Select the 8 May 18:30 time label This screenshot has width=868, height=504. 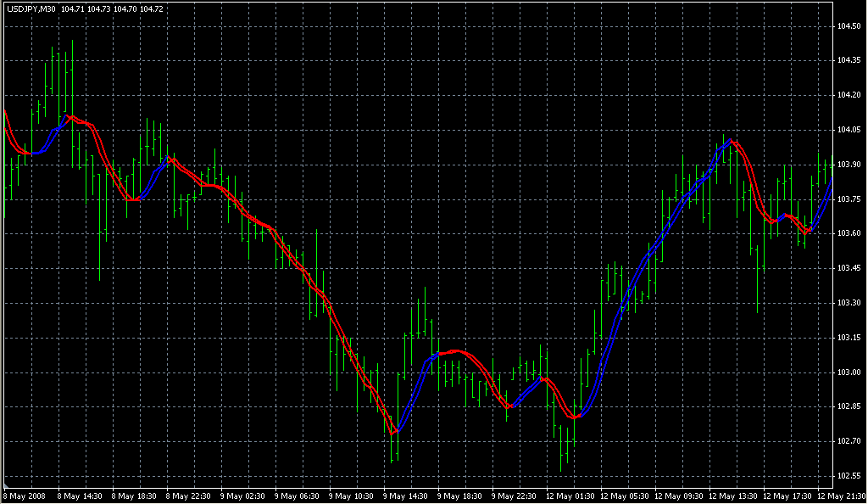[x=134, y=495]
